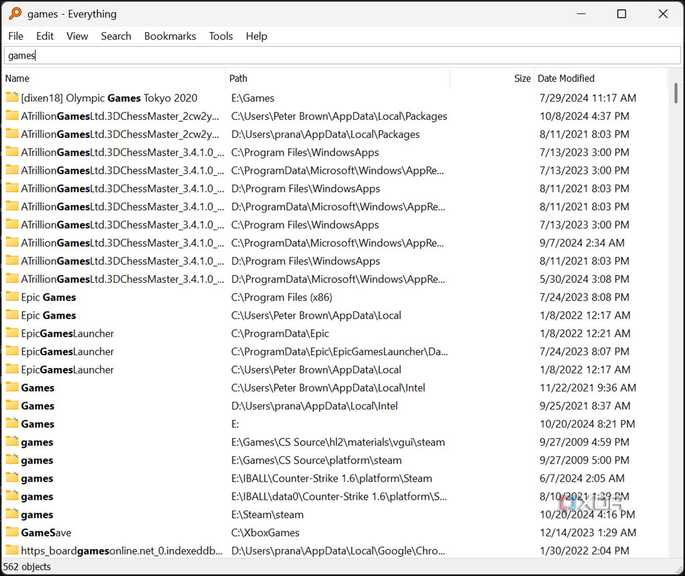Click path 'C:\ProgramData\Epic'

[x=280, y=333]
